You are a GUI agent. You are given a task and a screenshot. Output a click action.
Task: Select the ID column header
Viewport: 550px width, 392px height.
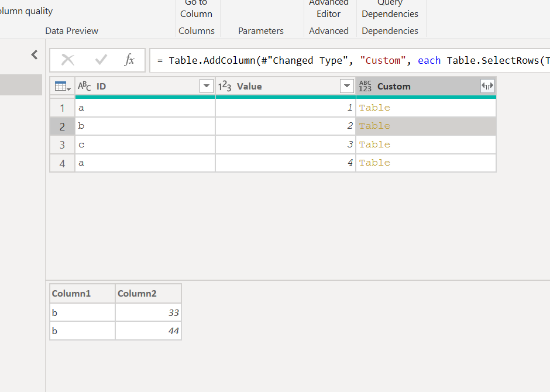[145, 86]
